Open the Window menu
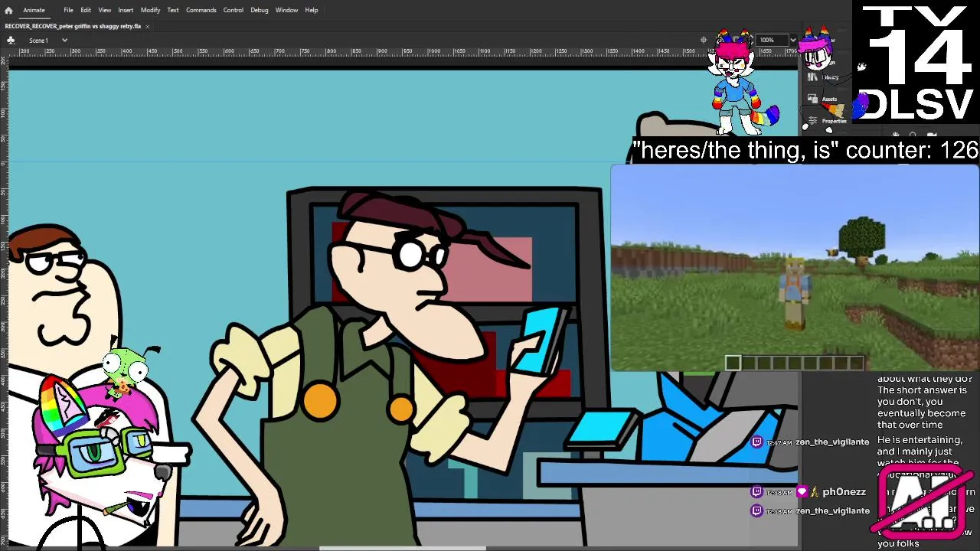980x551 pixels. (x=286, y=10)
